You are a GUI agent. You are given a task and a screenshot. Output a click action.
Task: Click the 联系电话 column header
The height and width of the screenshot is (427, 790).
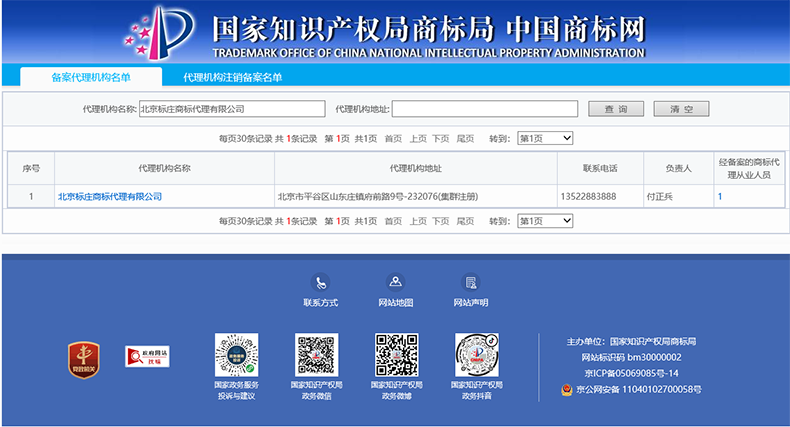(601, 168)
